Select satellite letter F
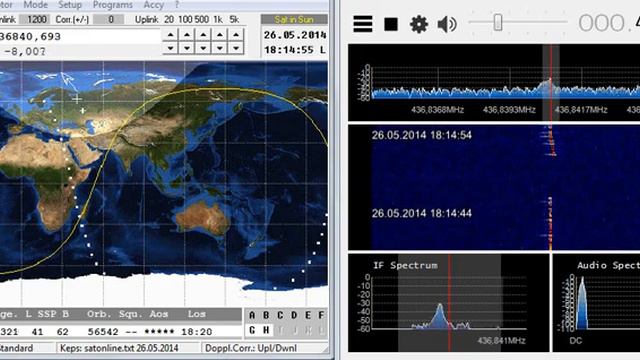 click(x=321, y=315)
